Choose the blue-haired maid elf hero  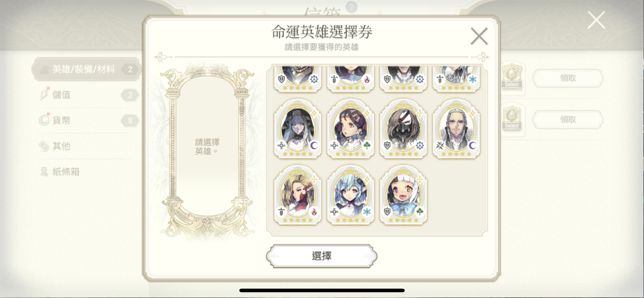coord(351,195)
